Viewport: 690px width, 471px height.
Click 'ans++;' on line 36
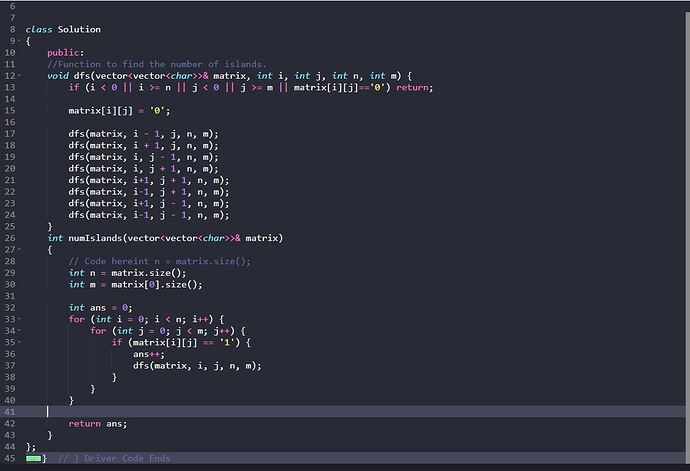[149, 354]
